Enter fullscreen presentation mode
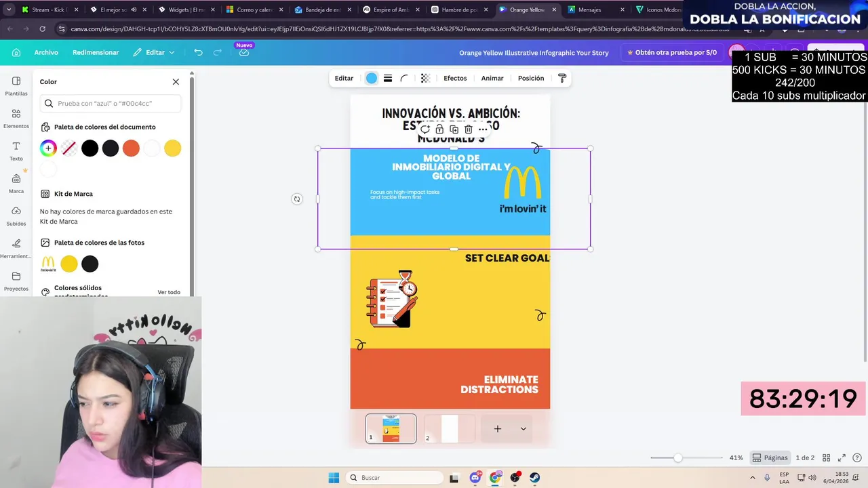Image resolution: width=868 pixels, height=488 pixels. click(842, 457)
